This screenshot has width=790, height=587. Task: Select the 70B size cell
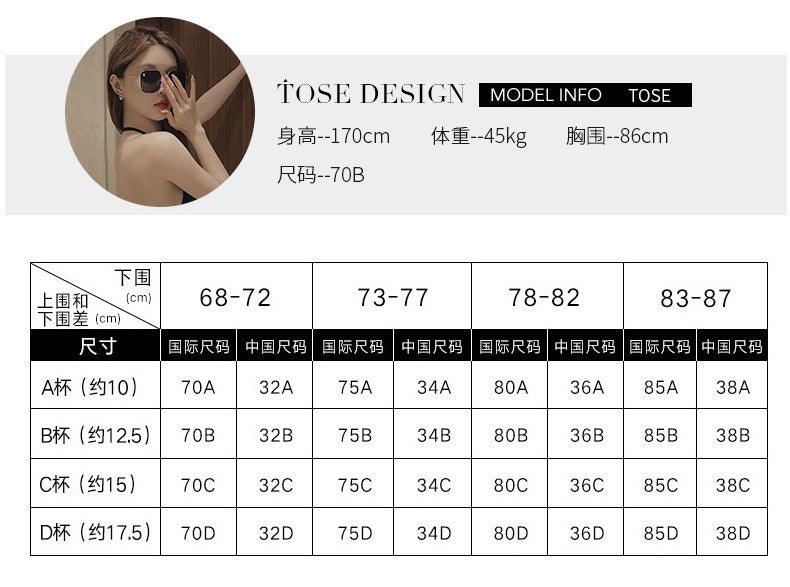pyautogui.click(x=198, y=435)
